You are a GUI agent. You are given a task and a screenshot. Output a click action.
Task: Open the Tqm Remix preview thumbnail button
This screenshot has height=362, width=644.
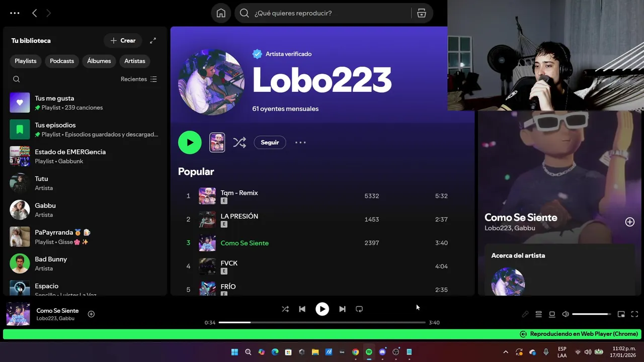(x=217, y=142)
